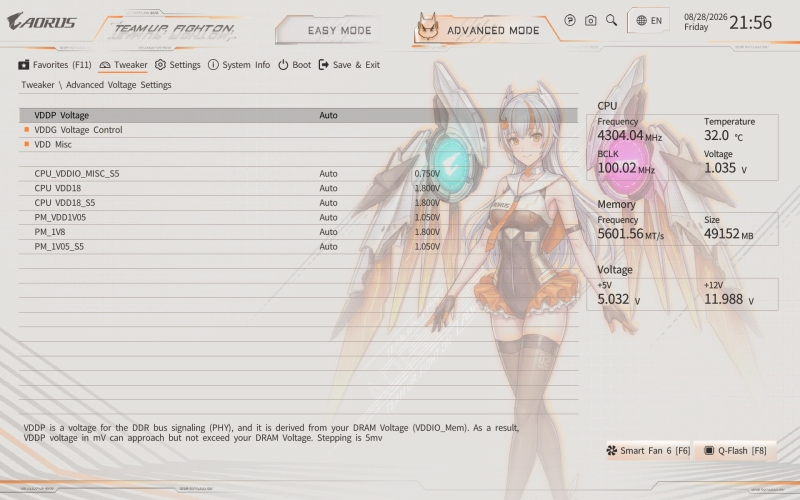Click 1.800V reading for PM_1V8
Image resolution: width=800 pixels, height=500 pixels.
click(x=427, y=232)
